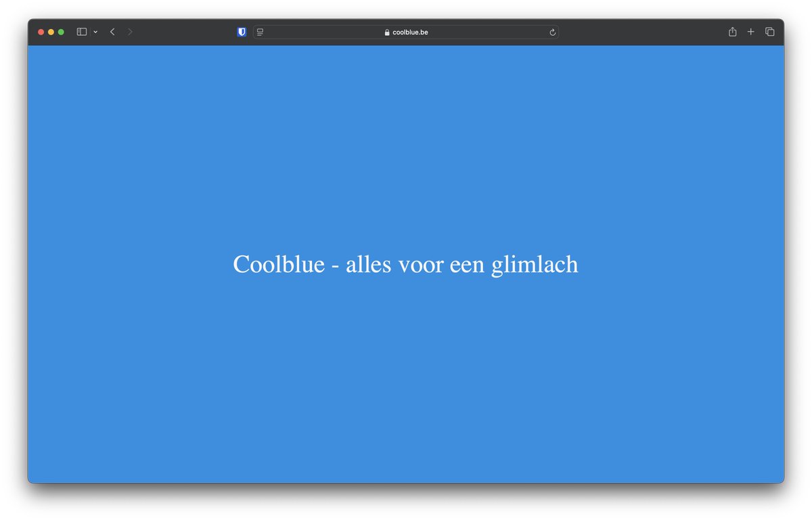Open the Share menu
The width and height of the screenshot is (812, 520).
(x=732, y=32)
